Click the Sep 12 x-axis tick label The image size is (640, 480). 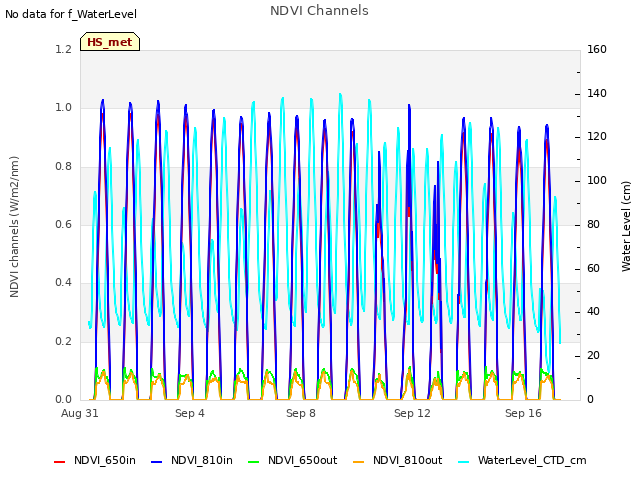click(x=412, y=413)
